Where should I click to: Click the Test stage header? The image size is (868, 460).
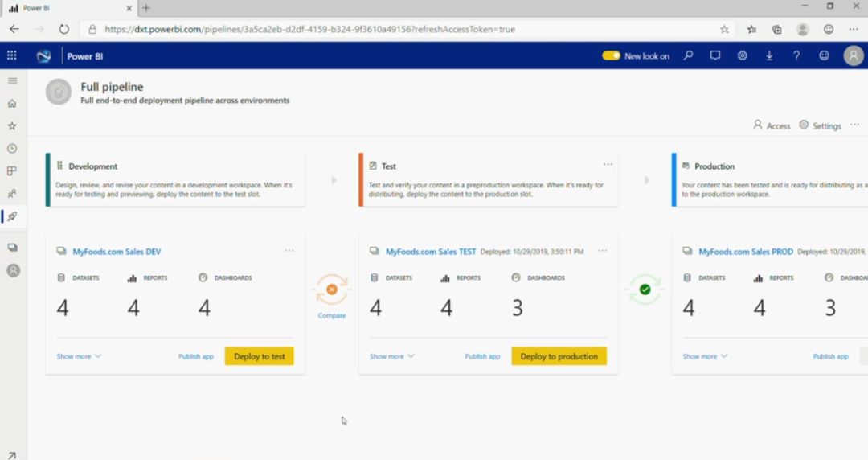coord(489,179)
